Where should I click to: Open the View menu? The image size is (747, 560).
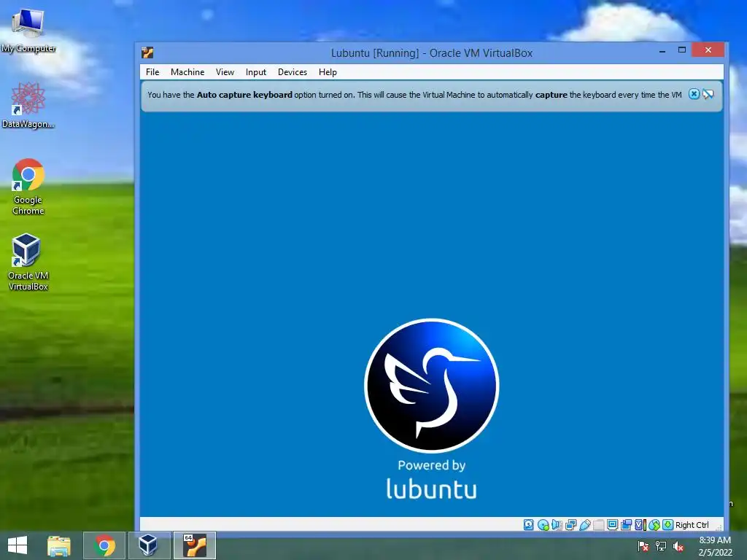click(225, 72)
